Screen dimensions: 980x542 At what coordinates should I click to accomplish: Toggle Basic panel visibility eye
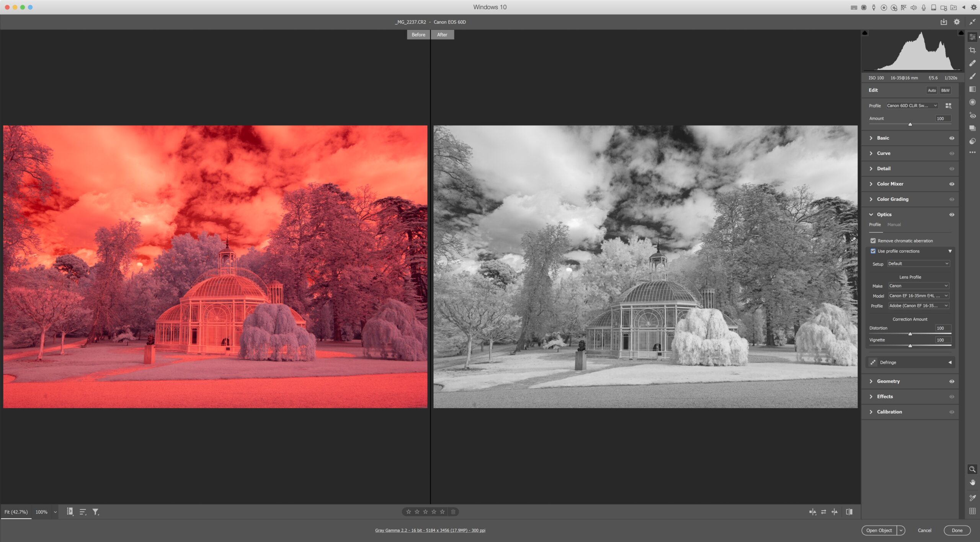952,138
